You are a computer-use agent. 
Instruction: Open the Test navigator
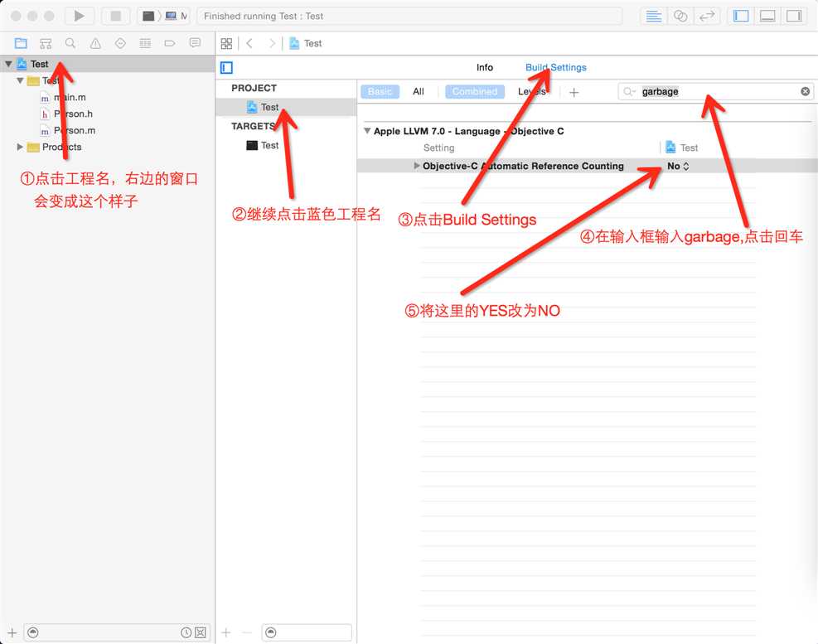(120, 43)
